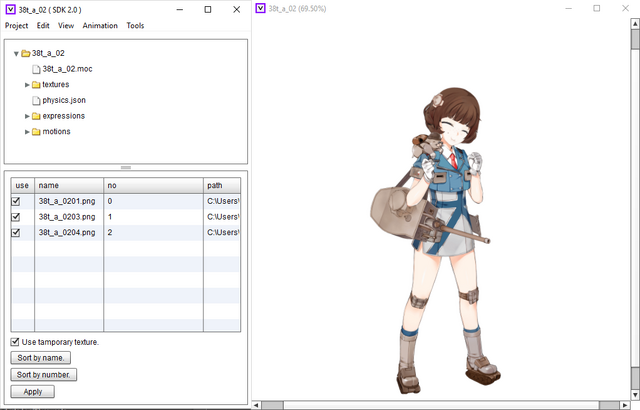Click the app icon in the 38t_a_02 (69.50%) preview window
Screen dimensions: 640x410
tap(260, 8)
